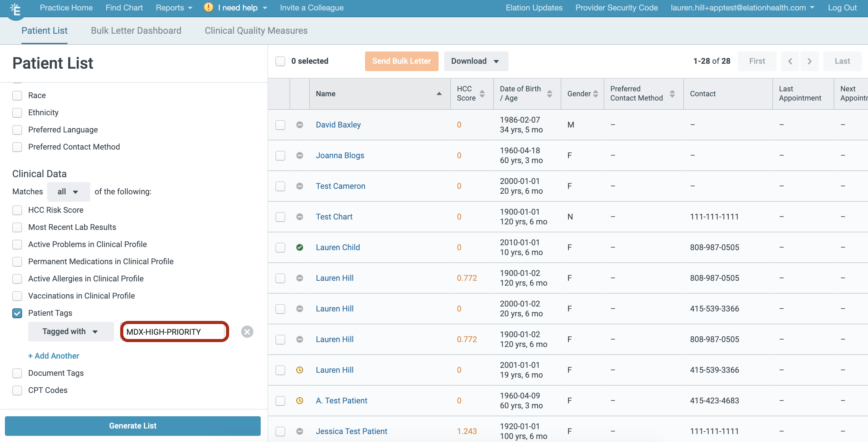The image size is (868, 442).
Task: Sort by Gender column arrows
Action: click(x=595, y=93)
